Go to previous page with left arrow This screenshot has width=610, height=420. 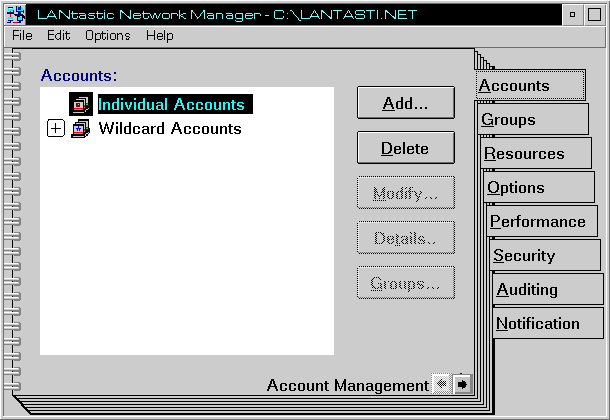[442, 385]
